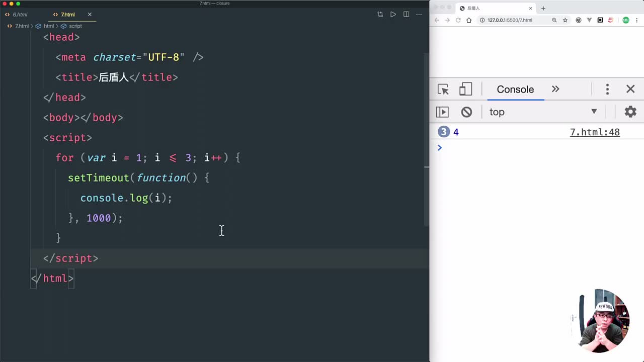Open DevTools customize options menu
The image size is (644, 362).
[607, 89]
